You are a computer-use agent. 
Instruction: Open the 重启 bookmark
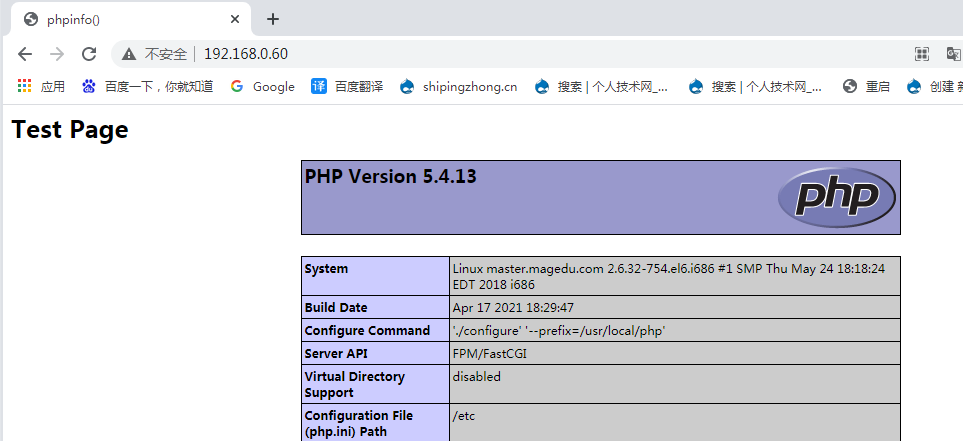pos(866,87)
